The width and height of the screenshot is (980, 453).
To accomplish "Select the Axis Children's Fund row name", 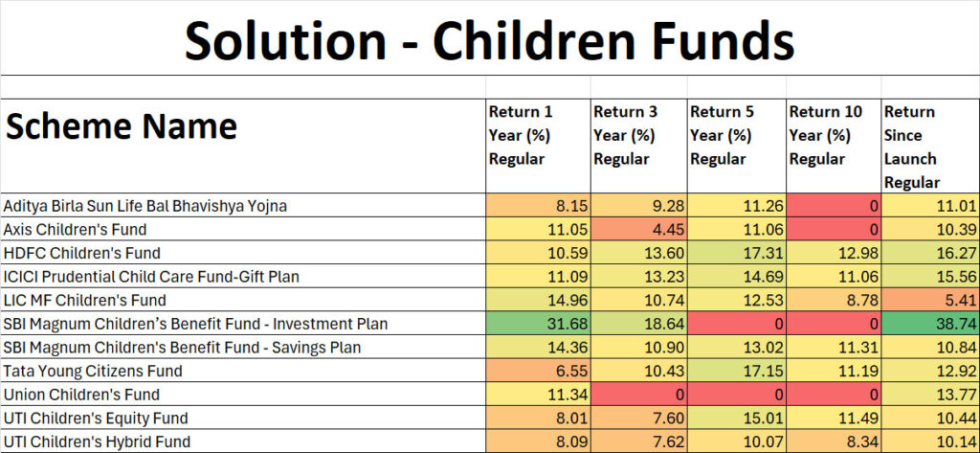I will (243, 229).
